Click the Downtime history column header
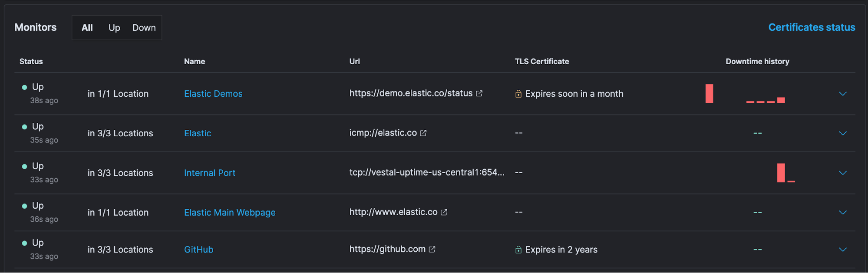The image size is (868, 273). pos(757,62)
